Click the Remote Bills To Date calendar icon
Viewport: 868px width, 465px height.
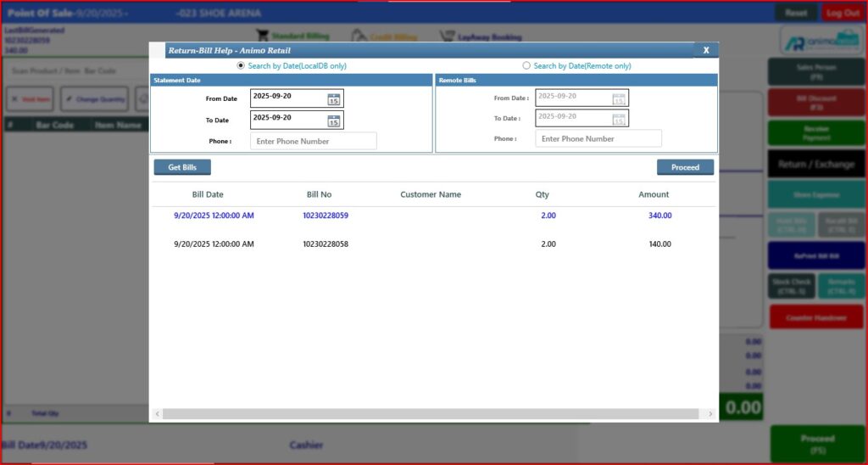coord(619,119)
